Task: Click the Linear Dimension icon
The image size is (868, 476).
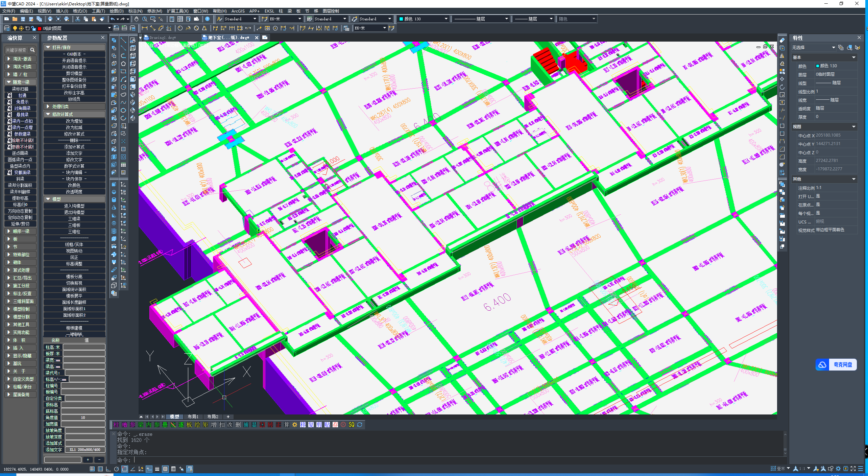Action: (145, 28)
